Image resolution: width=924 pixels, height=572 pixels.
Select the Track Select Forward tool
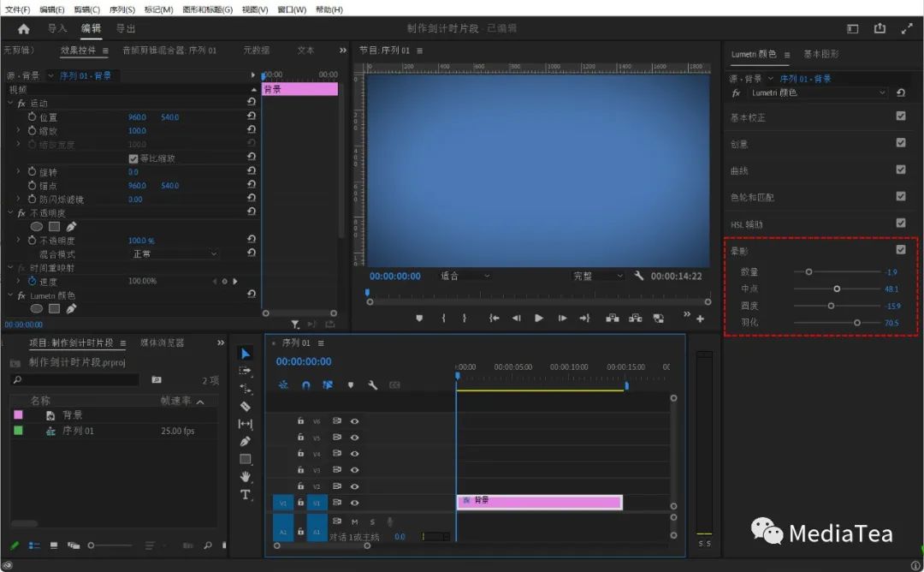pyautogui.click(x=246, y=371)
